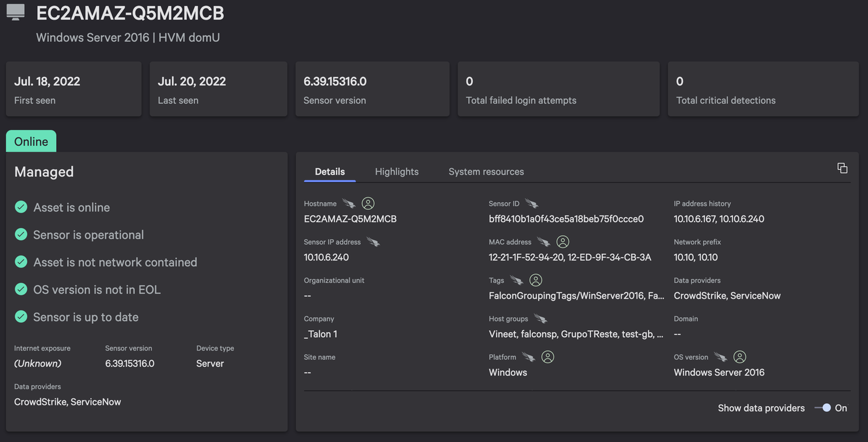The image size is (868, 442).
Task: Click falcon icon next to Sensor IP address
Action: point(373,242)
